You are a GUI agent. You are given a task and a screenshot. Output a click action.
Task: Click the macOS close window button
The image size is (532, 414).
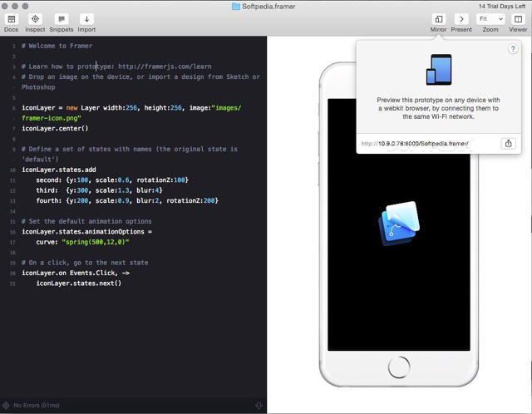coord(4,6)
